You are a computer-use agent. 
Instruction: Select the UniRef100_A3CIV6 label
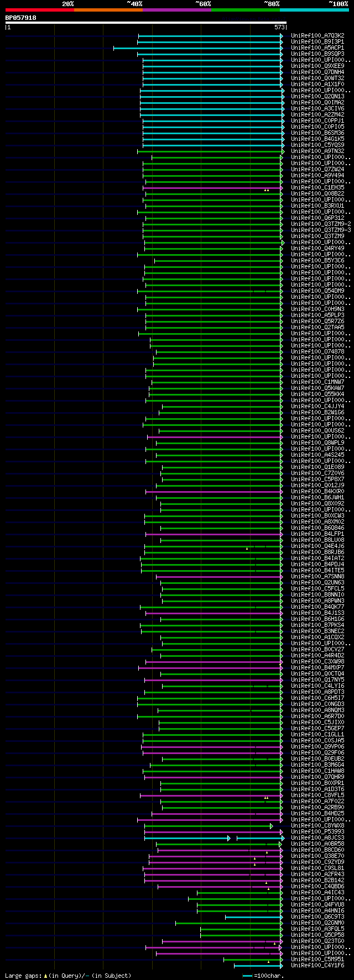[x=317, y=108]
